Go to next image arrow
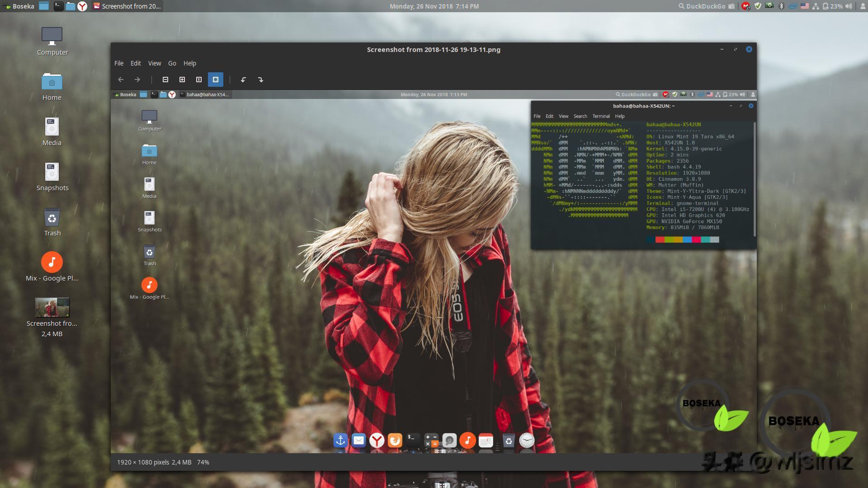The height and width of the screenshot is (488, 868). pos(137,80)
